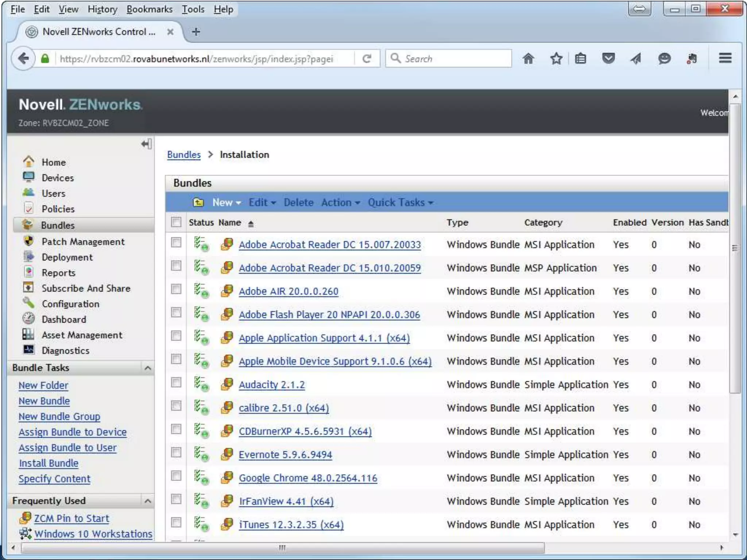Tick the checkbox beside Evernote 5.9.6.9494
This screenshot has width=747, height=560.
tap(176, 452)
